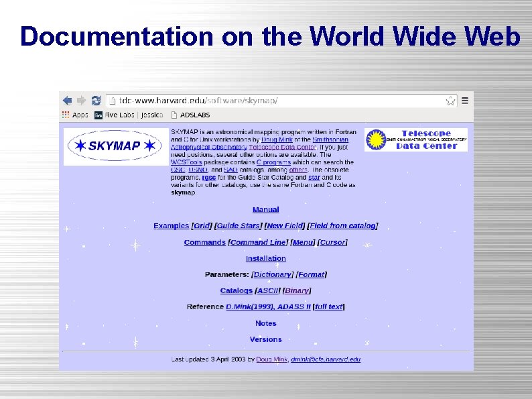This screenshot has width=532, height=399.
Task: Follow the Doug Mink link in intro paragraph
Action: (x=277, y=139)
